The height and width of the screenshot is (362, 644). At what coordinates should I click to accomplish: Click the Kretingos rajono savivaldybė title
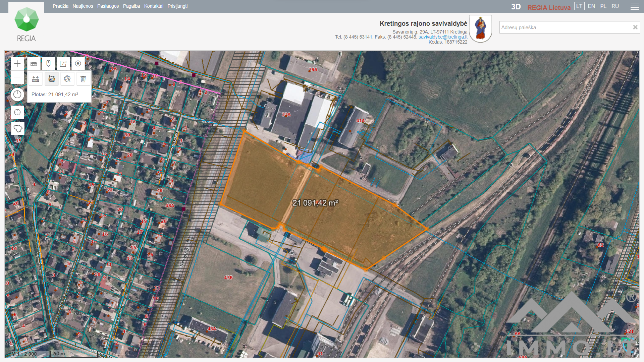423,23
